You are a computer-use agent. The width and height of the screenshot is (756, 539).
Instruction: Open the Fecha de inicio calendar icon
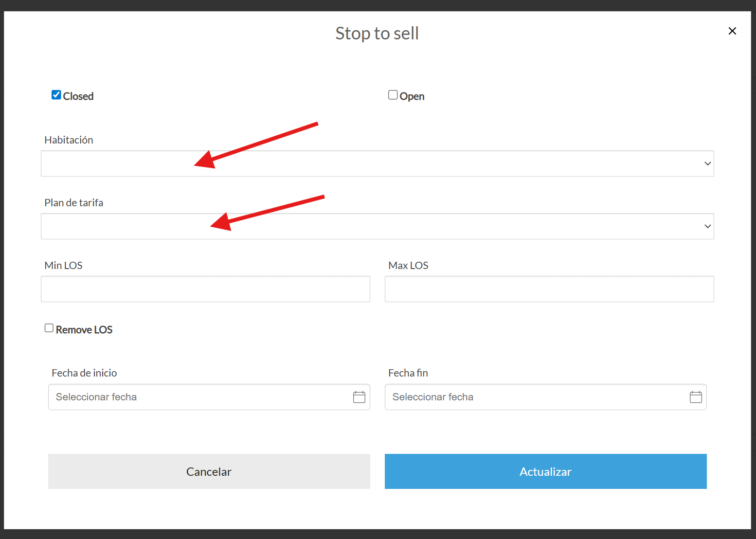(x=359, y=397)
